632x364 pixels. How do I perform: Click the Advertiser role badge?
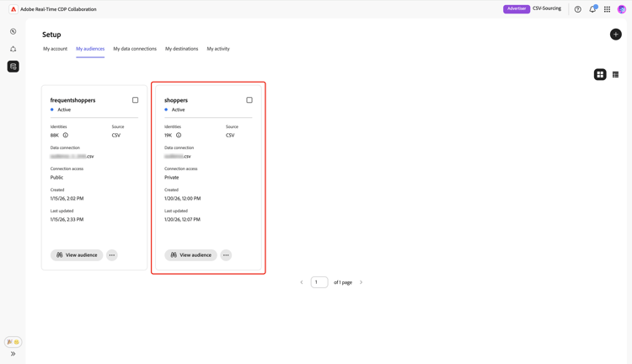click(x=517, y=9)
